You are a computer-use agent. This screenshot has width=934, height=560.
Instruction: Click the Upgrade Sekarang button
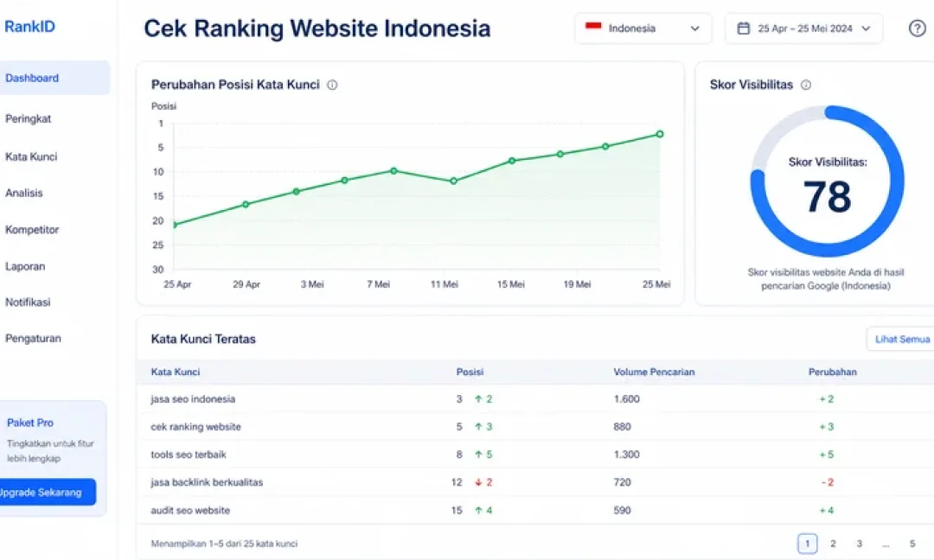pos(47,493)
